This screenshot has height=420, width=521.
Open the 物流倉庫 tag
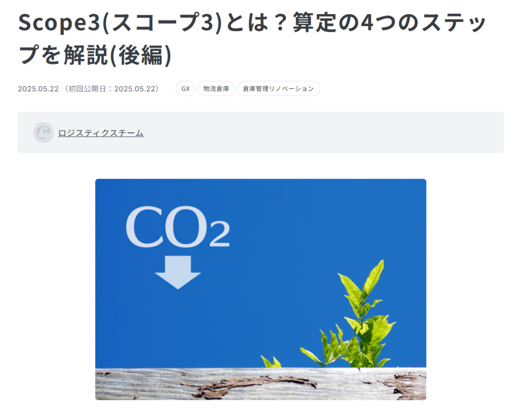click(x=216, y=89)
